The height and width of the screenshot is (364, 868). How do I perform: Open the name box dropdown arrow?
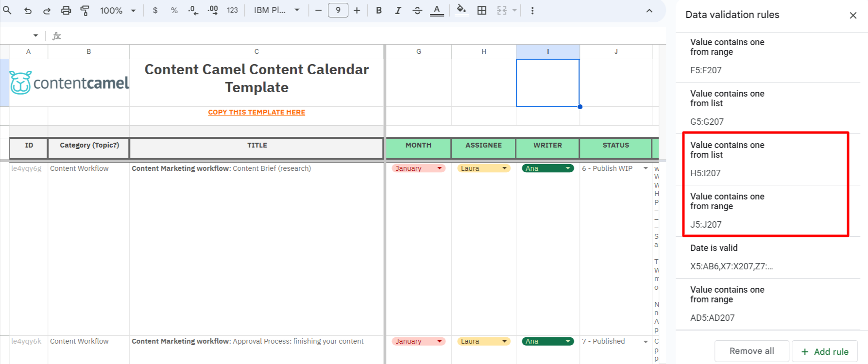click(35, 35)
